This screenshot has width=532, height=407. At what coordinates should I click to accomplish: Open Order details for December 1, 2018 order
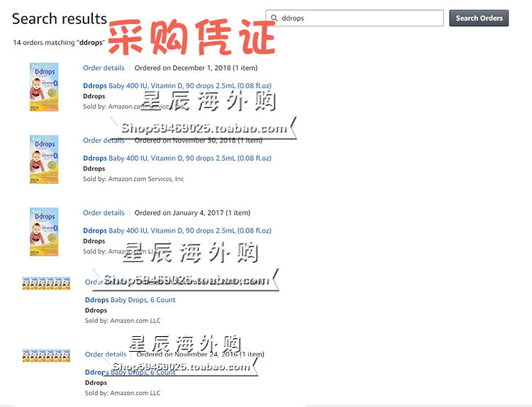(x=104, y=68)
